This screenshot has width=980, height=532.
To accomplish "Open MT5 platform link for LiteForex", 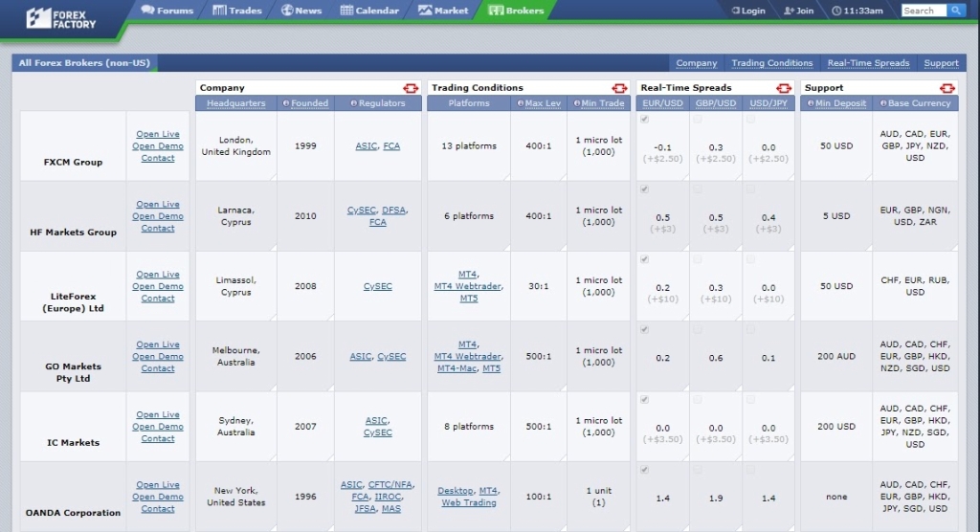I will tap(469, 299).
